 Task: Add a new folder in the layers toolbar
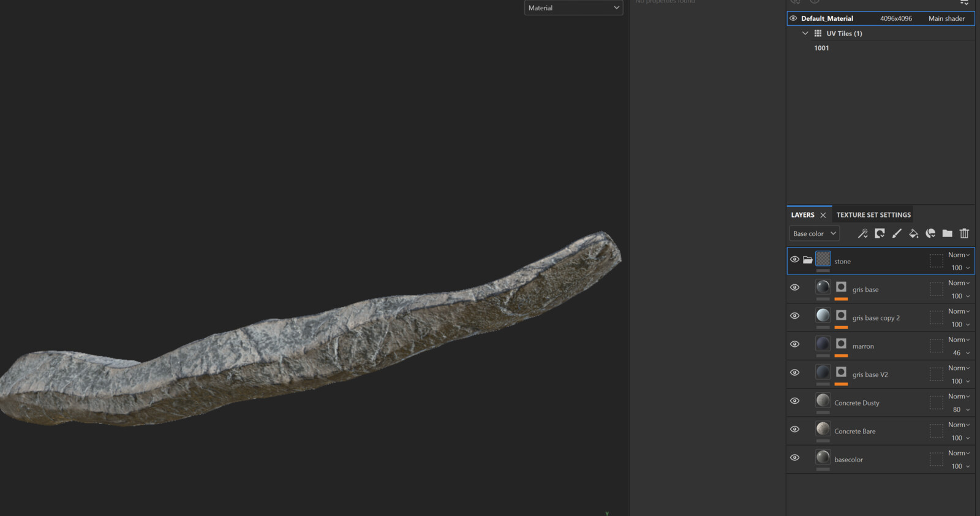[x=948, y=233]
